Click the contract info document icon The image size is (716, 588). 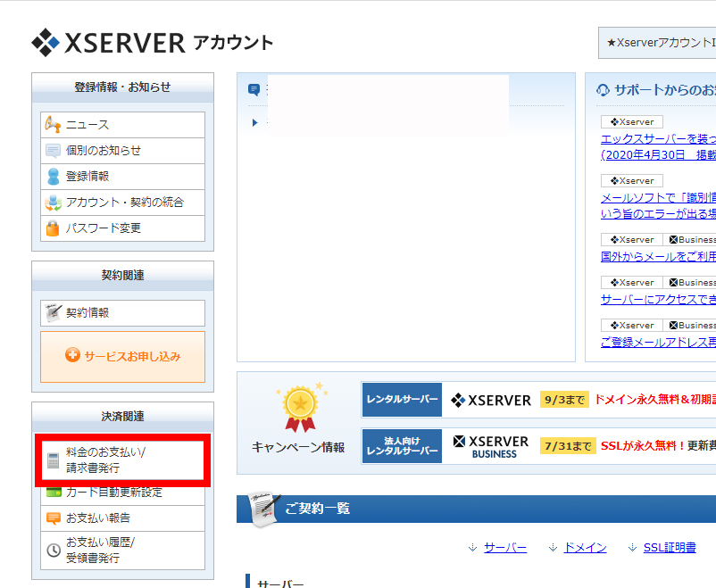pyautogui.click(x=53, y=313)
